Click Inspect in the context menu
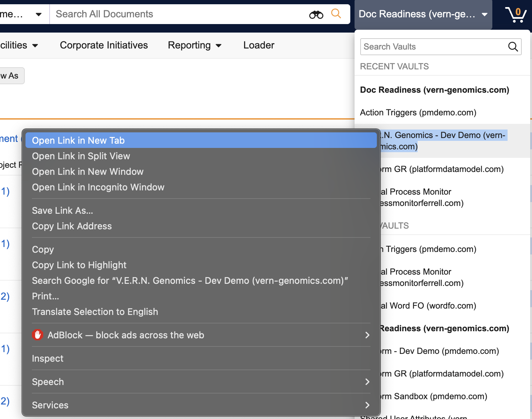Screen dimensions: 532x419 48,358
